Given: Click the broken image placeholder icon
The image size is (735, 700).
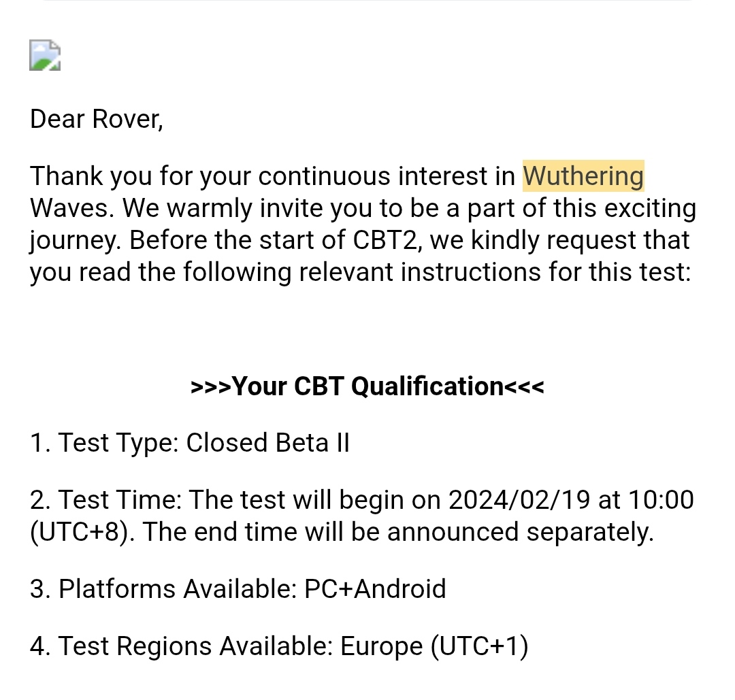Looking at the screenshot, I should point(45,55).
